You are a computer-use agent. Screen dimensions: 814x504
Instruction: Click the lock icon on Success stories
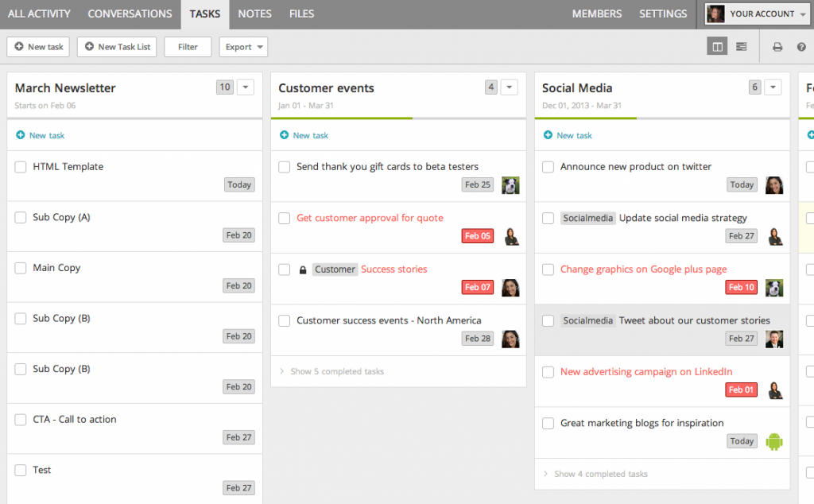[x=301, y=269]
